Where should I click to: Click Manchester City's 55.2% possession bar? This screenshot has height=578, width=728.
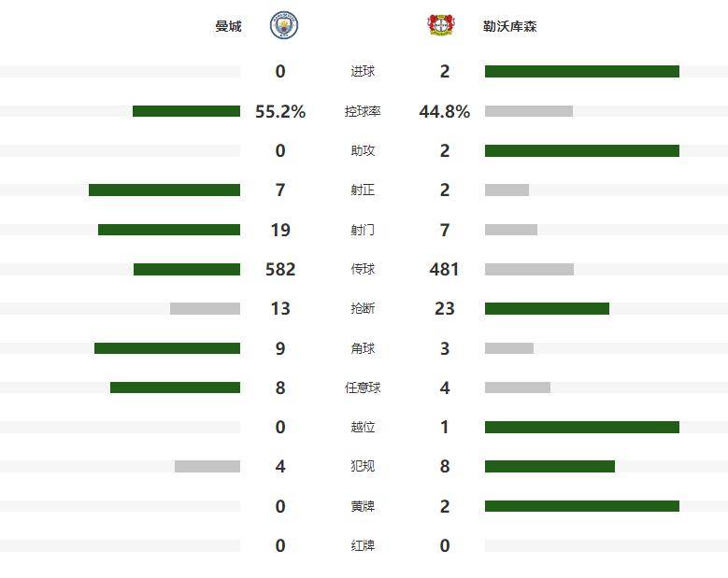pyautogui.click(x=186, y=111)
